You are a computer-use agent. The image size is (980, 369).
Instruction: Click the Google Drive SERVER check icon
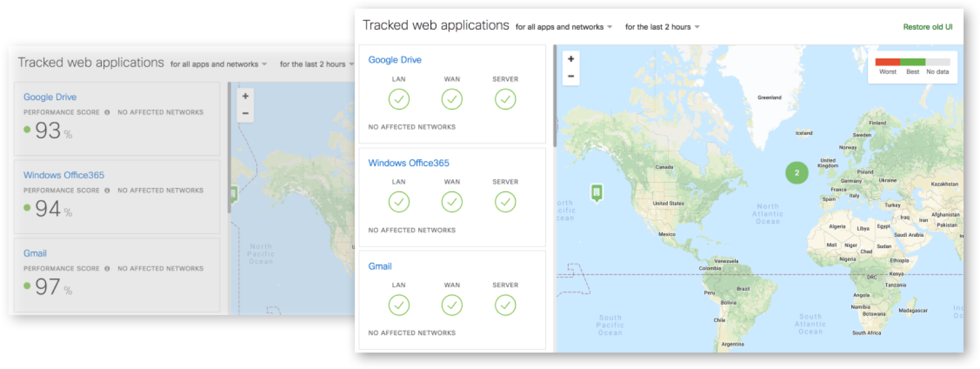click(505, 100)
